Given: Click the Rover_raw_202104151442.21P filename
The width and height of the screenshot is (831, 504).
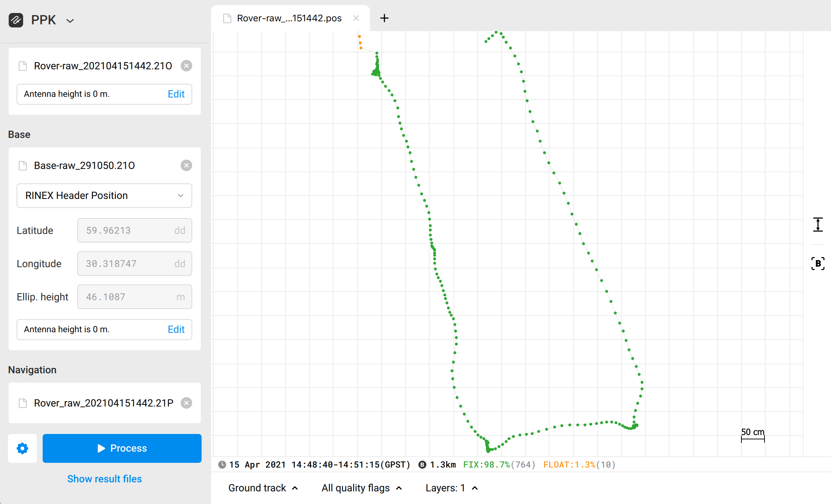Looking at the screenshot, I should 104,403.
